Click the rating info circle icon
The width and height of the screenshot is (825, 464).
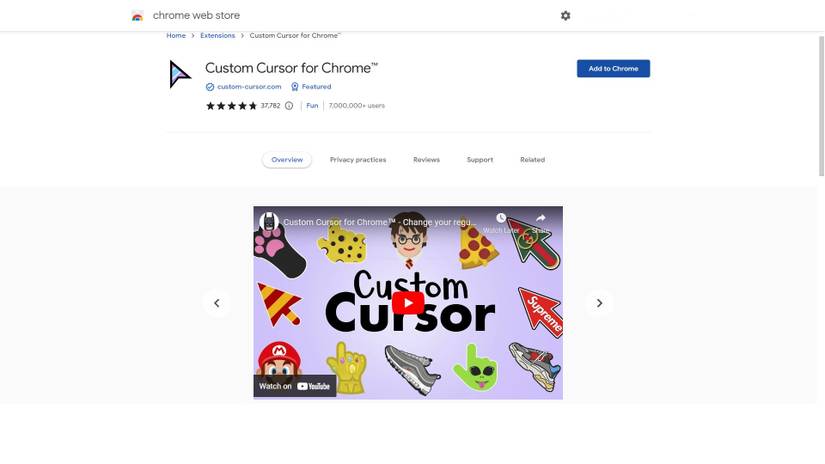pyautogui.click(x=289, y=106)
